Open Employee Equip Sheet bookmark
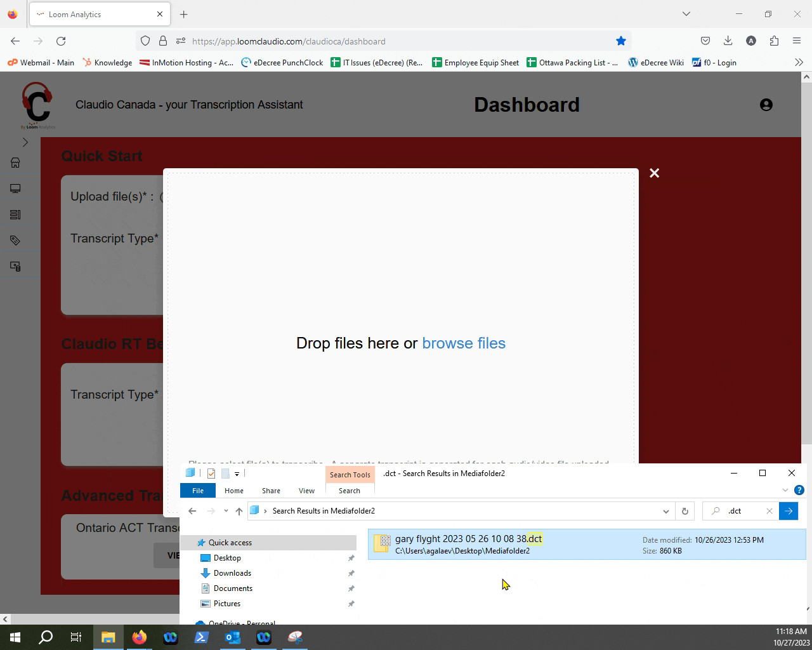This screenshot has width=812, height=650. point(475,63)
